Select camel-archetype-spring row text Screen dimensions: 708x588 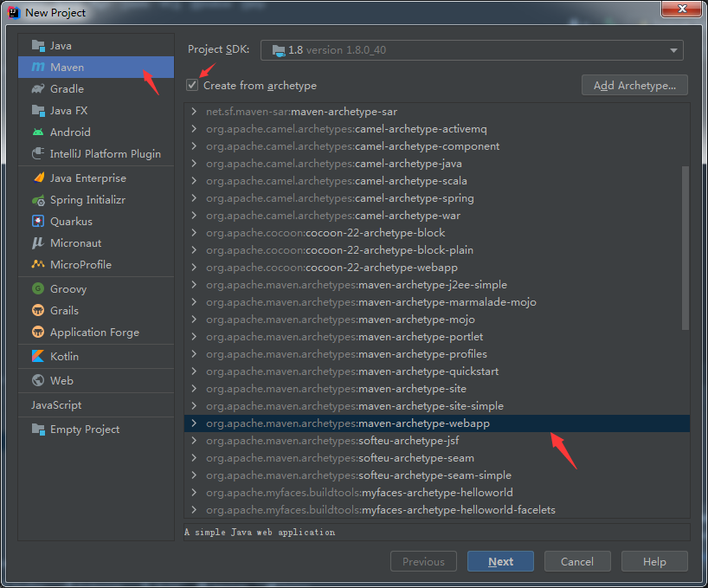340,198
